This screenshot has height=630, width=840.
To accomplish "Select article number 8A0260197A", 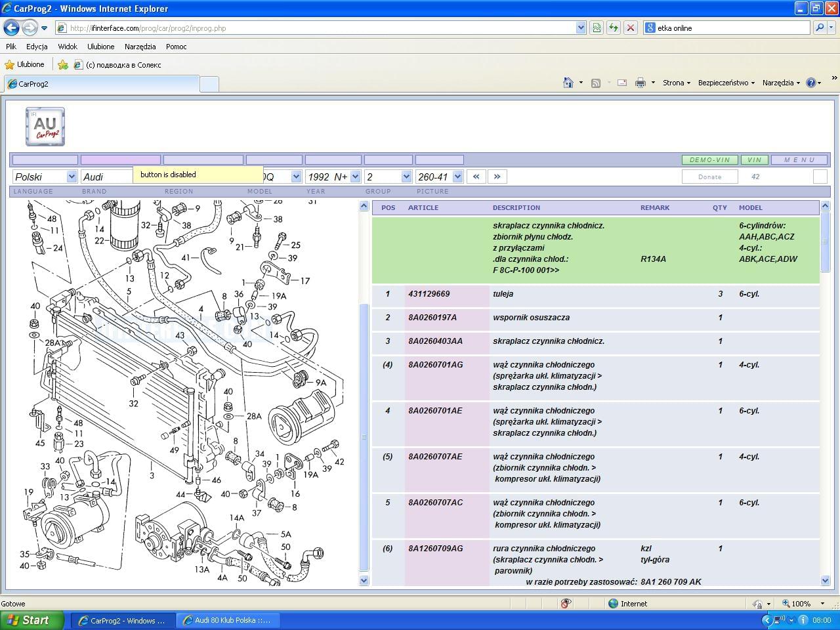I will click(x=432, y=318).
